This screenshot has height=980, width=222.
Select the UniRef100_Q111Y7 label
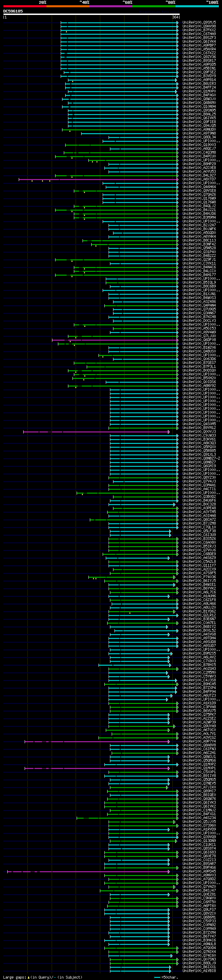click(x=199, y=565)
